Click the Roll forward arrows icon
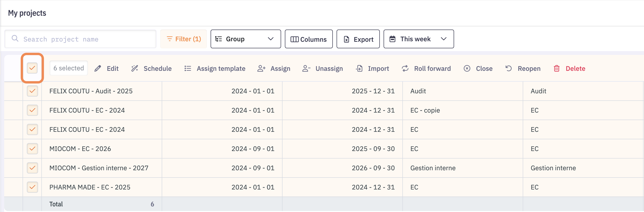Viewport: 644px width, 212px height. coord(405,68)
